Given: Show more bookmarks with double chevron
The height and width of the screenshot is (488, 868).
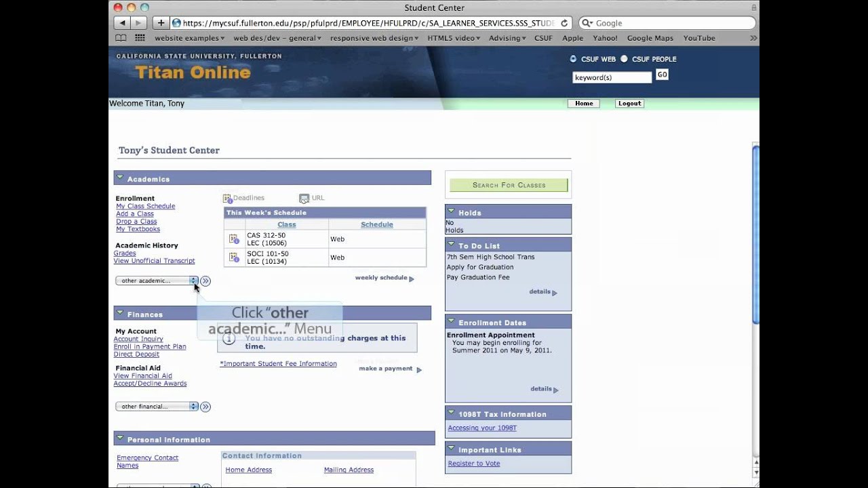Looking at the screenshot, I should (753, 38).
